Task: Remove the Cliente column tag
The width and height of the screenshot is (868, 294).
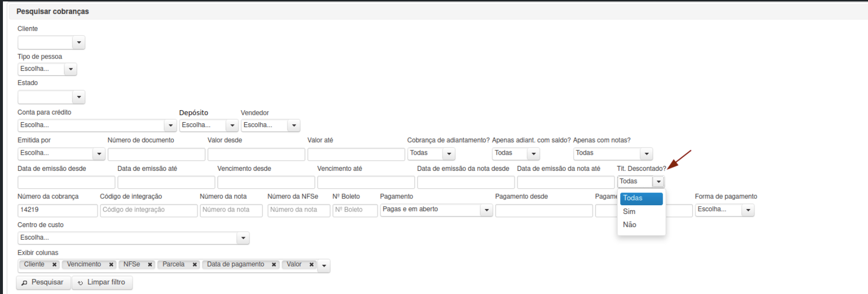Action: pos(54,264)
